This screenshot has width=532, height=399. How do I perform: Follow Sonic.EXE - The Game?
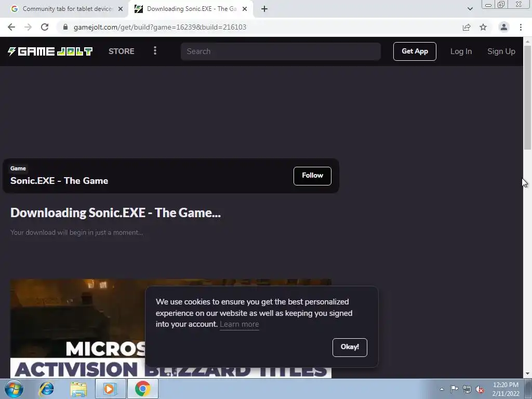(x=312, y=176)
